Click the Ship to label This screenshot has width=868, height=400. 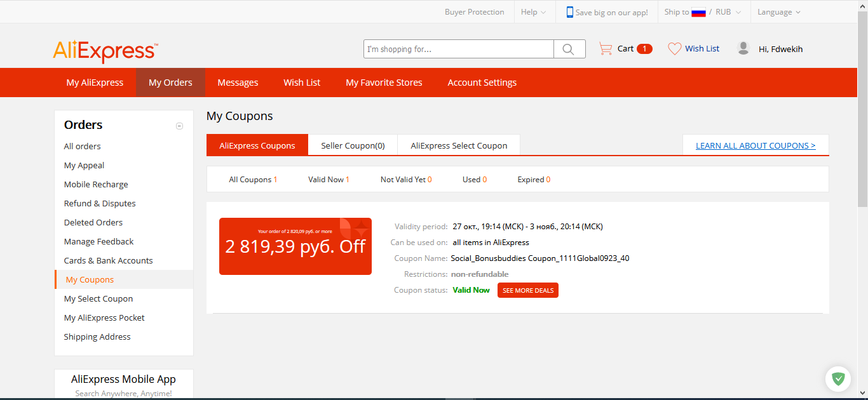(x=676, y=12)
